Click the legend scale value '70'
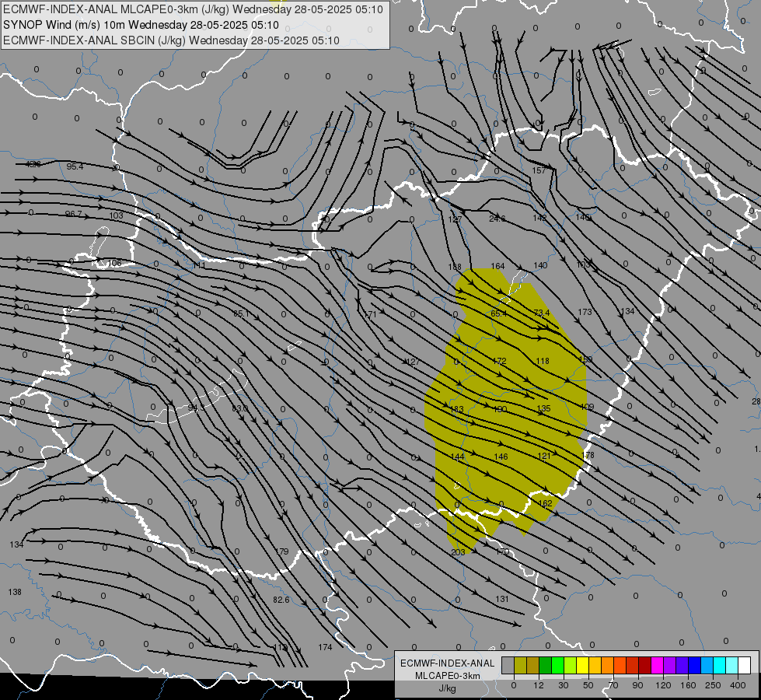This screenshot has height=700, width=761. (613, 685)
